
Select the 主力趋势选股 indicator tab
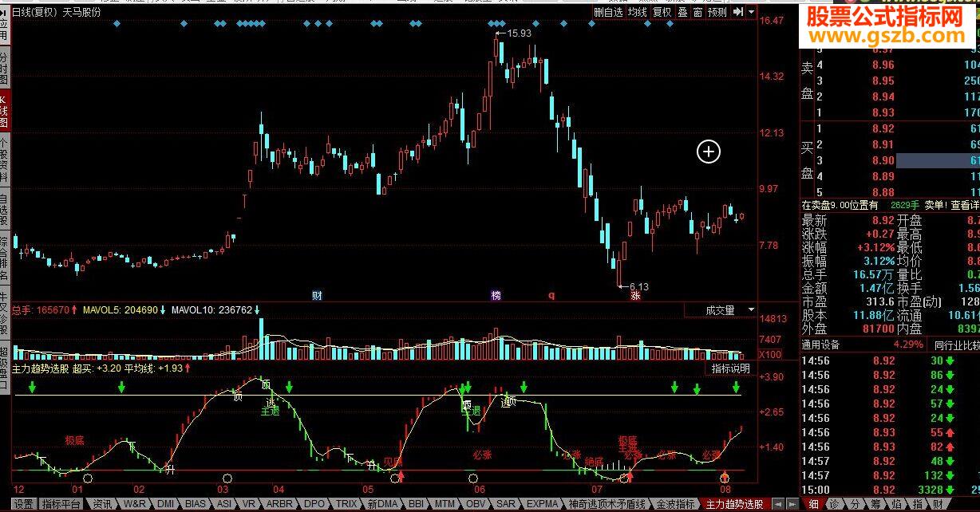pos(734,505)
